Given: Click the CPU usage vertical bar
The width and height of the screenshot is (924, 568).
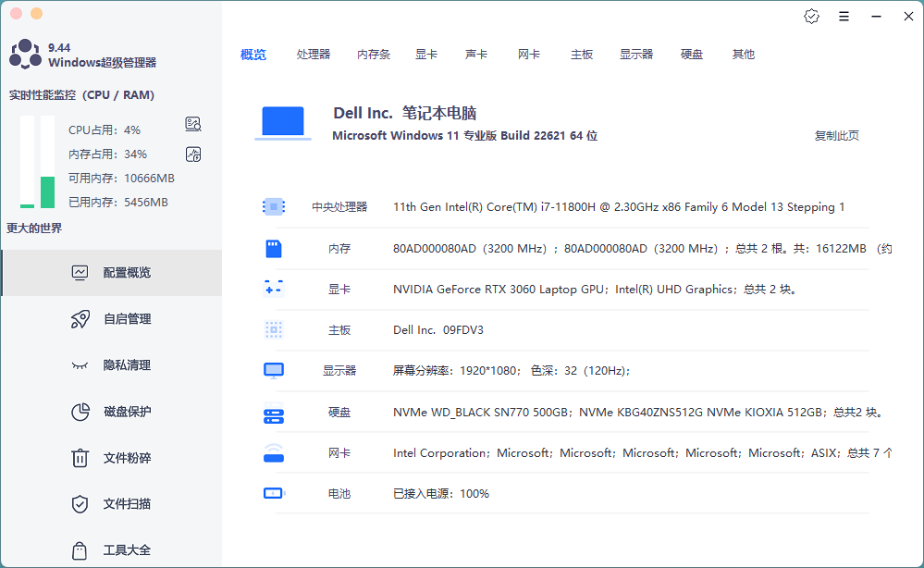Looking at the screenshot, I should (27, 162).
